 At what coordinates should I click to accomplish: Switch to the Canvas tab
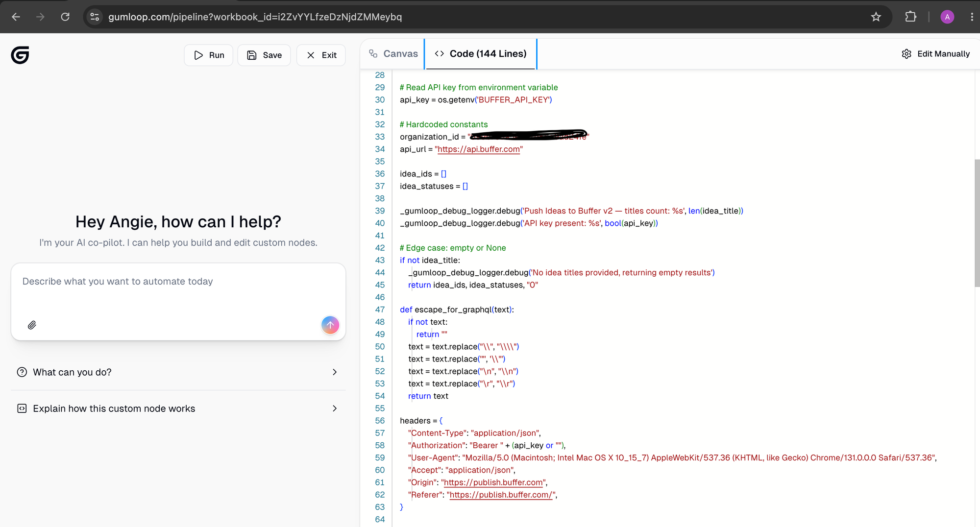pos(393,54)
